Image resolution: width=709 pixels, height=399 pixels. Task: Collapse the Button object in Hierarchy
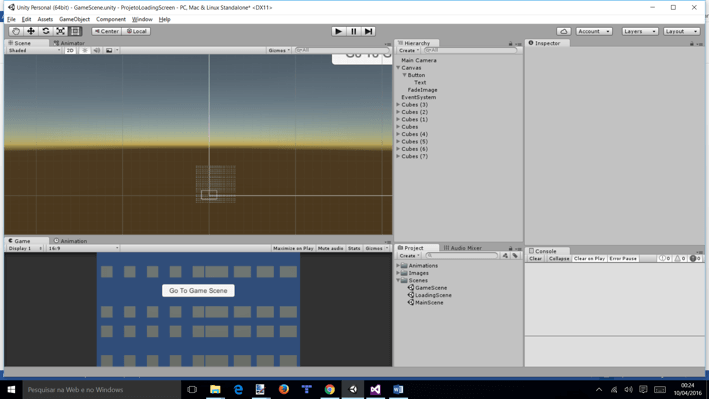pos(405,75)
